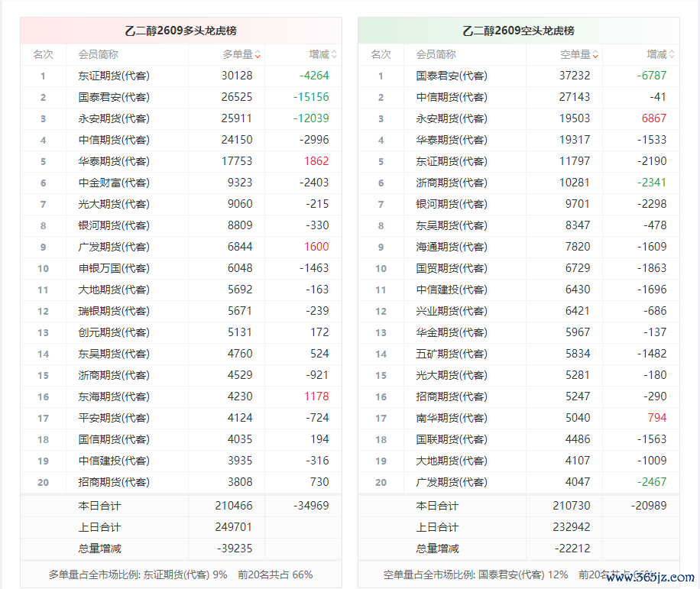The width and height of the screenshot is (700, 589).
Task: Click 多单量占全市场比例 summary line
Action: pyautogui.click(x=181, y=575)
